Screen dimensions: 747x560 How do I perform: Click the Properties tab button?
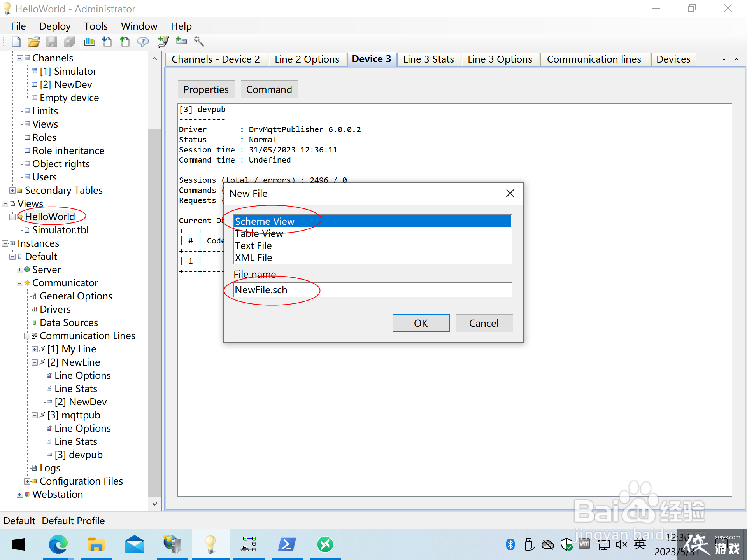tap(207, 89)
